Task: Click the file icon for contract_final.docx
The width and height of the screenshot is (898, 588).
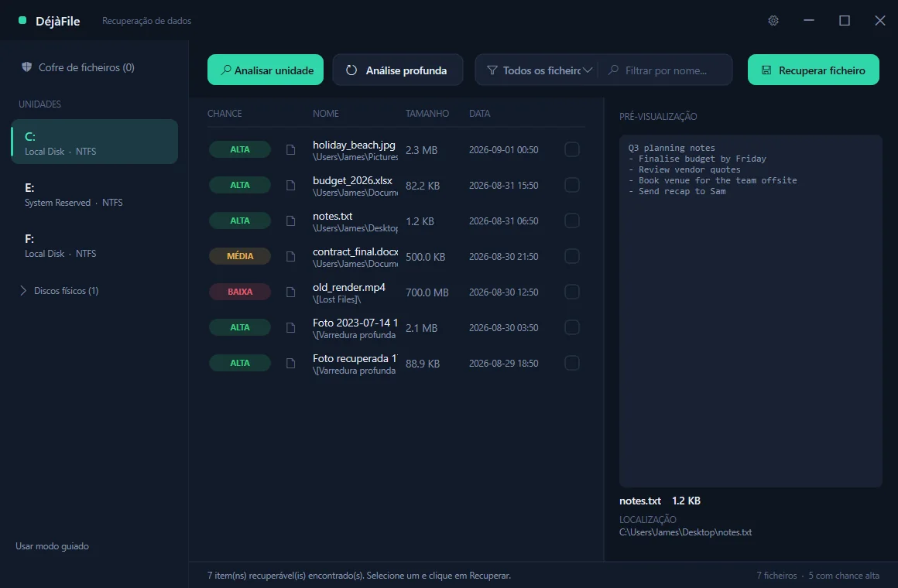Action: 291,257
